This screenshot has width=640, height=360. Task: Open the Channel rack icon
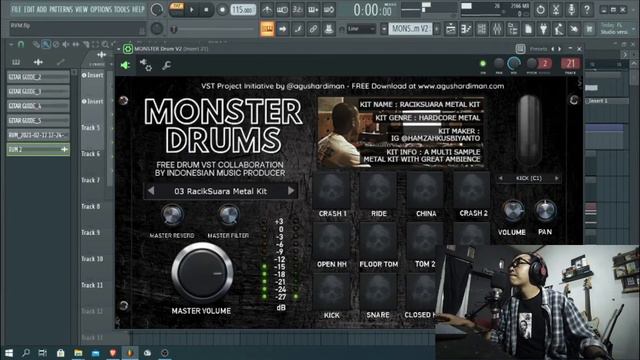(x=482, y=29)
